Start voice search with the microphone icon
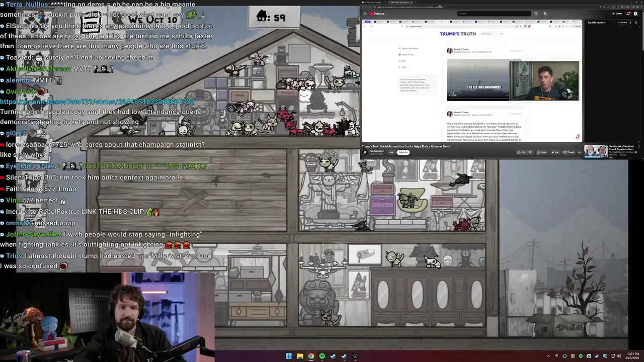The width and height of the screenshot is (644, 362). pyautogui.click(x=545, y=14)
